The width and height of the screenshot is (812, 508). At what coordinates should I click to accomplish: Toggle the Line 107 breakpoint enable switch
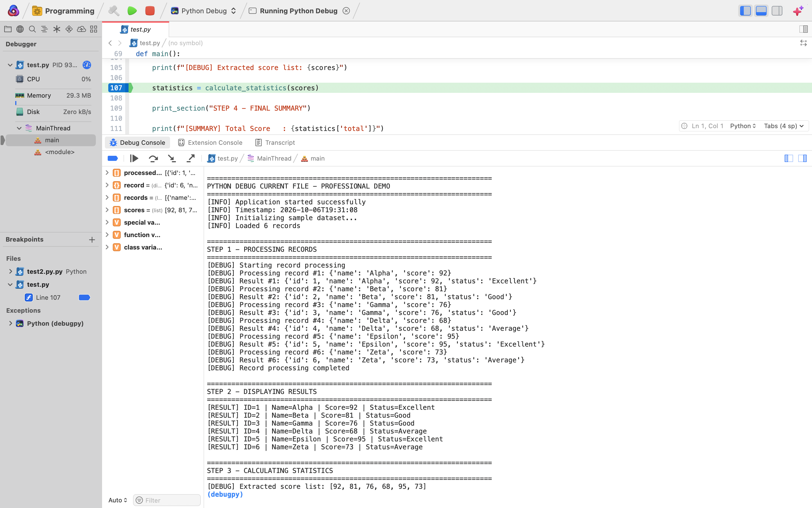pos(84,297)
